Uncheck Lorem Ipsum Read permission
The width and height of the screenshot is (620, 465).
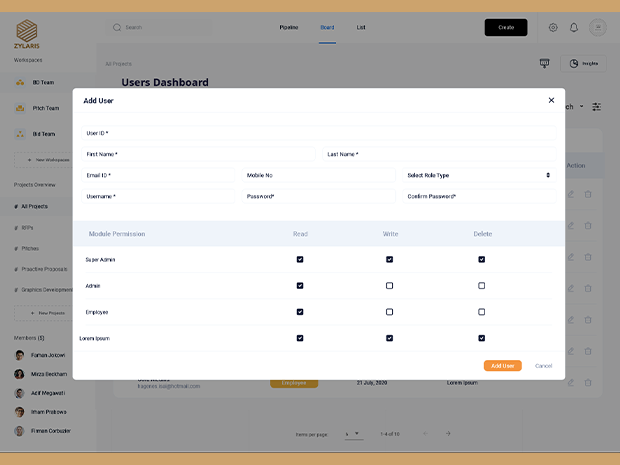pyautogui.click(x=300, y=338)
